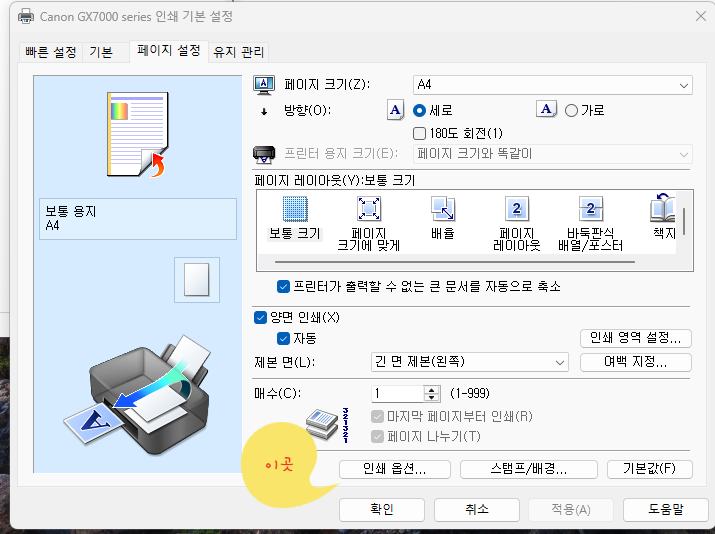Click the printer paper size icon
This screenshot has width=715, height=534.
pos(264,155)
